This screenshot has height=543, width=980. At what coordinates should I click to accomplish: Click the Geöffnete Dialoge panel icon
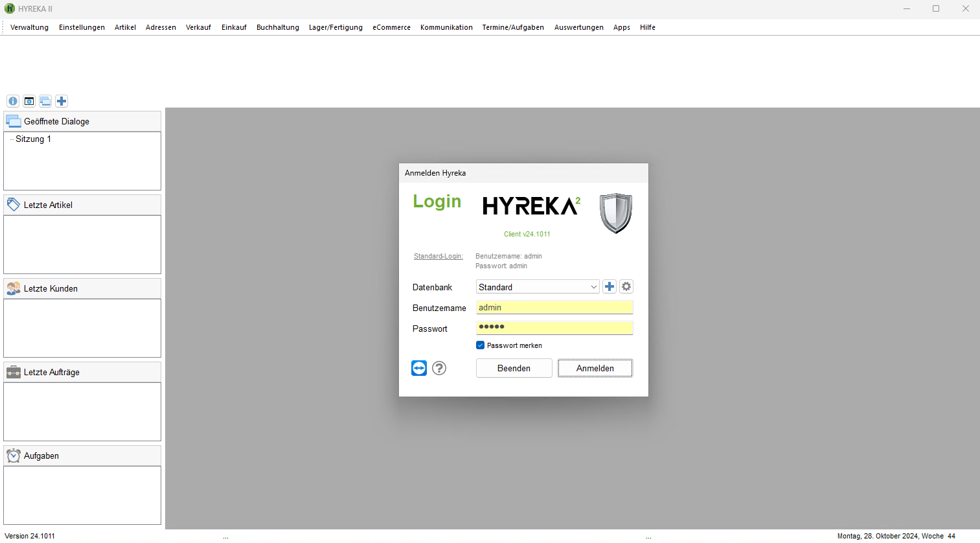click(14, 121)
